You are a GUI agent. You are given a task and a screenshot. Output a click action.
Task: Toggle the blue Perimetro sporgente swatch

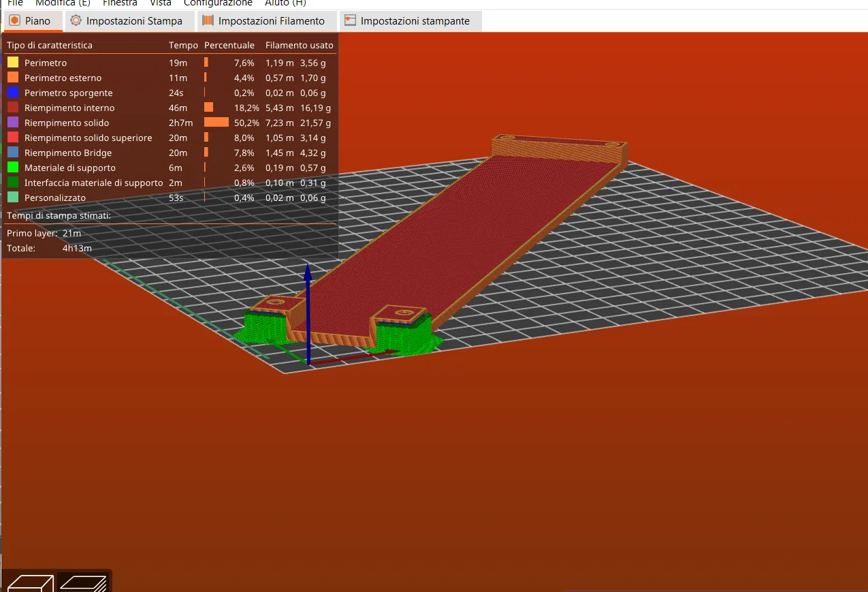tap(13, 93)
